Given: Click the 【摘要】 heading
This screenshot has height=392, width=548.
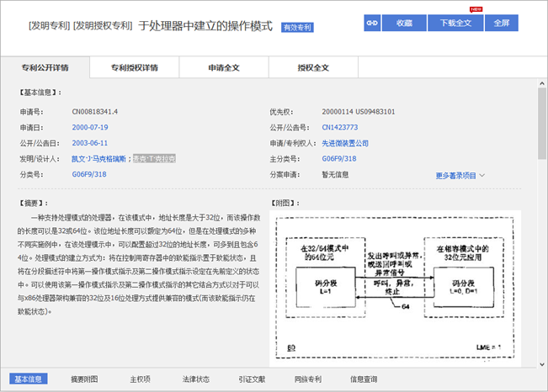Looking at the screenshot, I should coord(34,203).
